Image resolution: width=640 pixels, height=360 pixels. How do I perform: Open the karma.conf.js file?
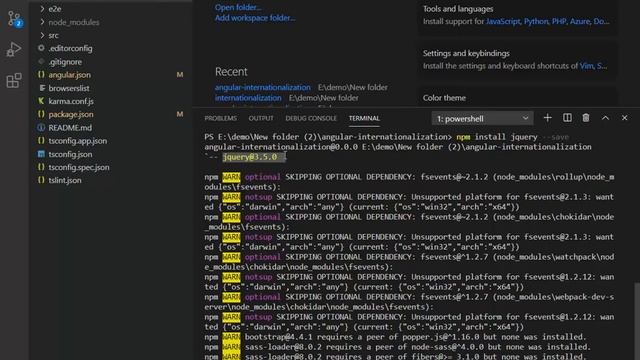(x=71, y=101)
